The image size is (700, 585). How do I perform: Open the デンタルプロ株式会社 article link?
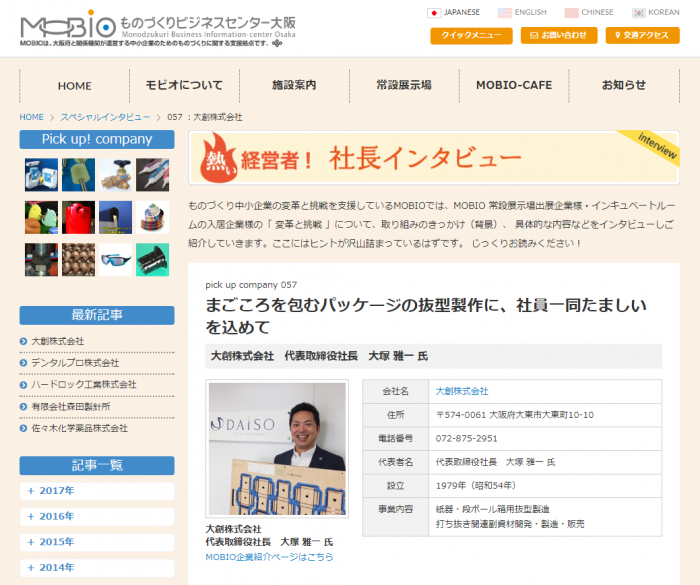click(x=75, y=363)
